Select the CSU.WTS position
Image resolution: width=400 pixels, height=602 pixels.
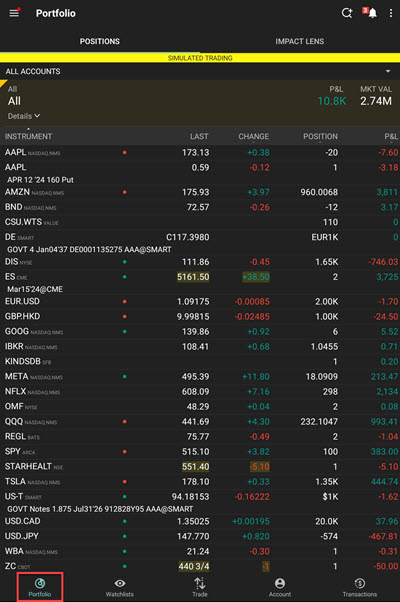click(200, 222)
